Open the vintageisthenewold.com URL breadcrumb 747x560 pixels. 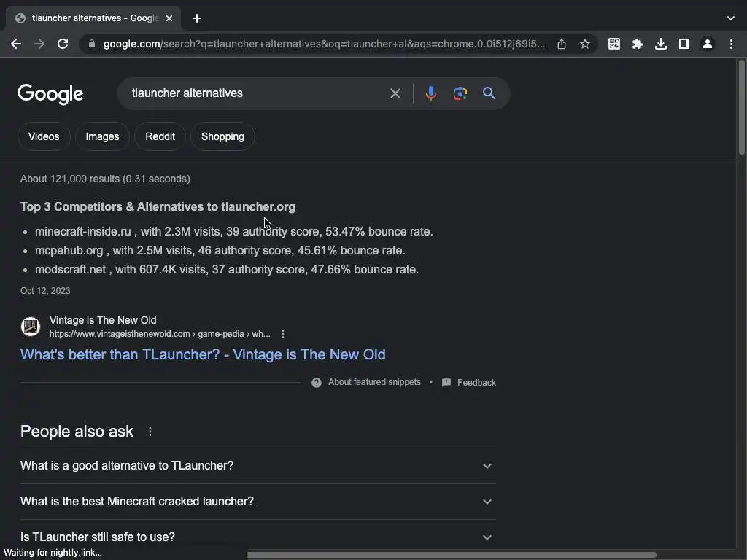[x=160, y=334]
